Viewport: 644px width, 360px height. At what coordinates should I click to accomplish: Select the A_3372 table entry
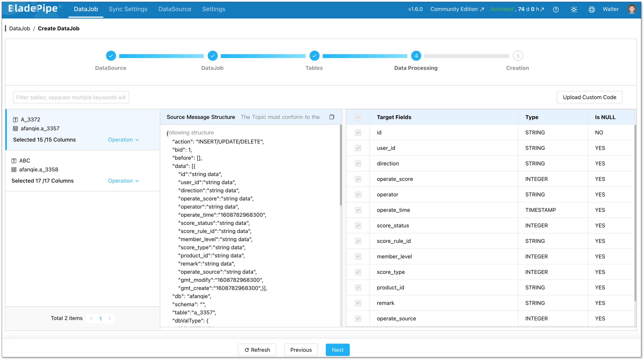point(83,130)
